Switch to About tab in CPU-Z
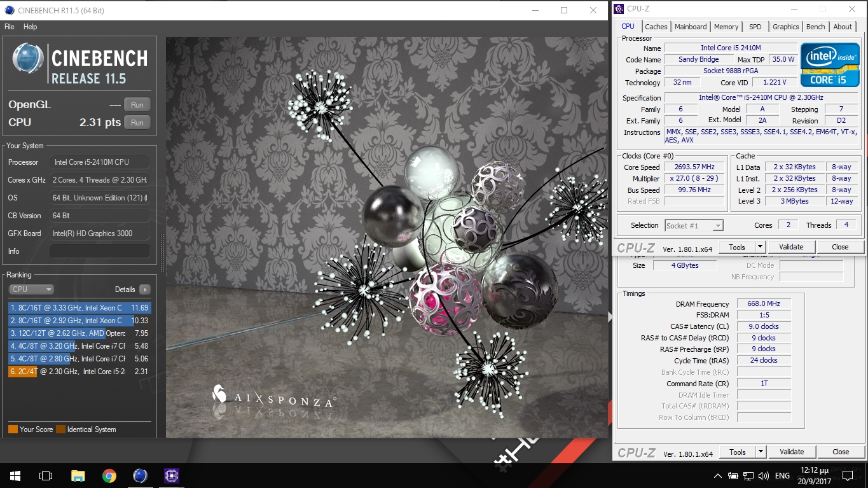Viewport: 868px width, 488px height. click(x=843, y=27)
